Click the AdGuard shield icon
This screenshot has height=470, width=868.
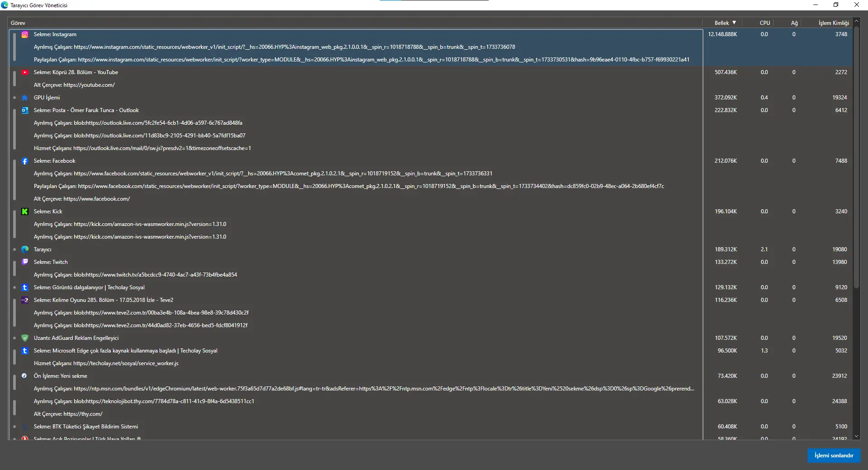coord(25,338)
